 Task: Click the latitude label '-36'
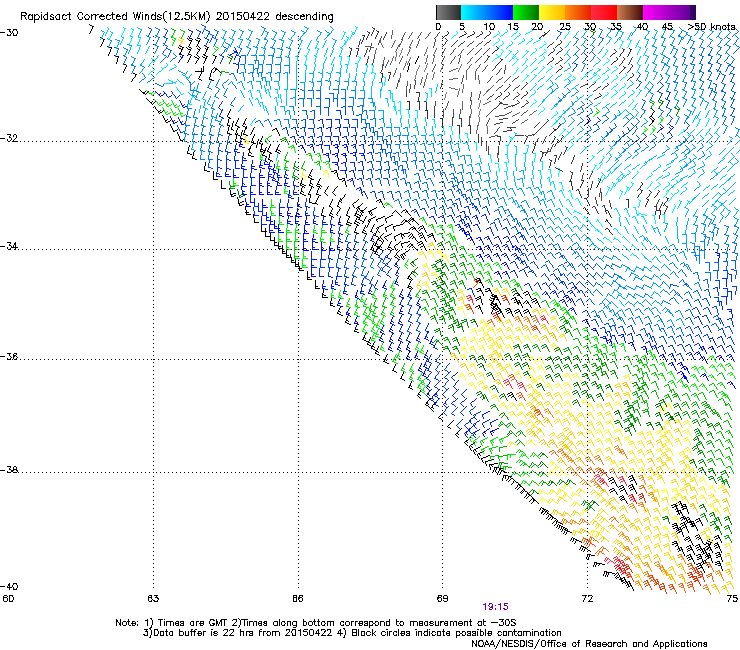(x=9, y=356)
